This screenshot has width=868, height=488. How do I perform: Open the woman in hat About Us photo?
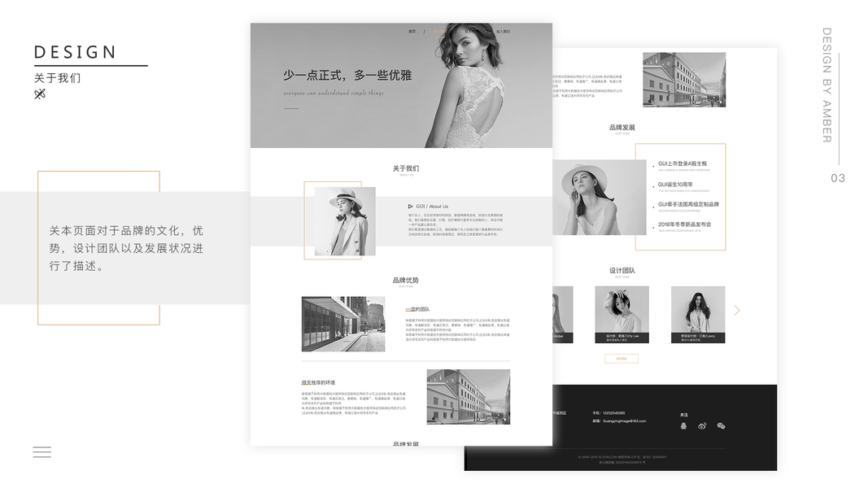click(345, 221)
